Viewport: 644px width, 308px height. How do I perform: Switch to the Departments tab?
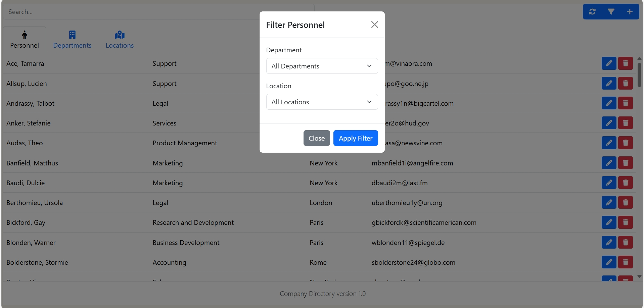tap(72, 40)
